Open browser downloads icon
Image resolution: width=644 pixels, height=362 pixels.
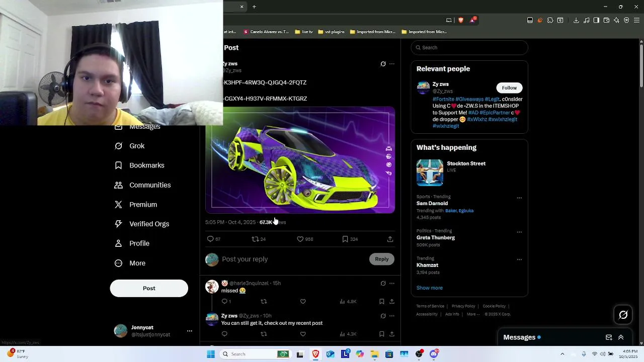click(x=576, y=20)
